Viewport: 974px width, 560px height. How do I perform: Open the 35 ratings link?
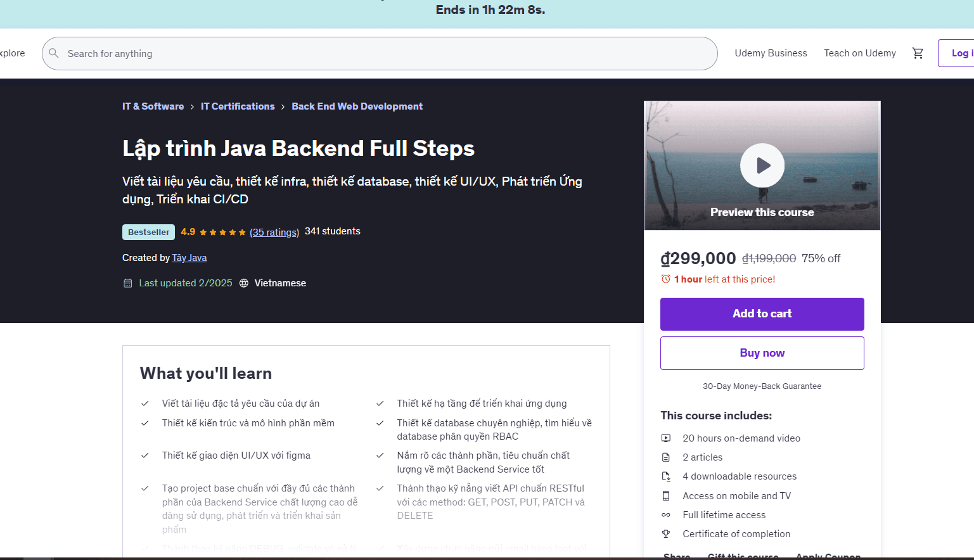(x=274, y=232)
